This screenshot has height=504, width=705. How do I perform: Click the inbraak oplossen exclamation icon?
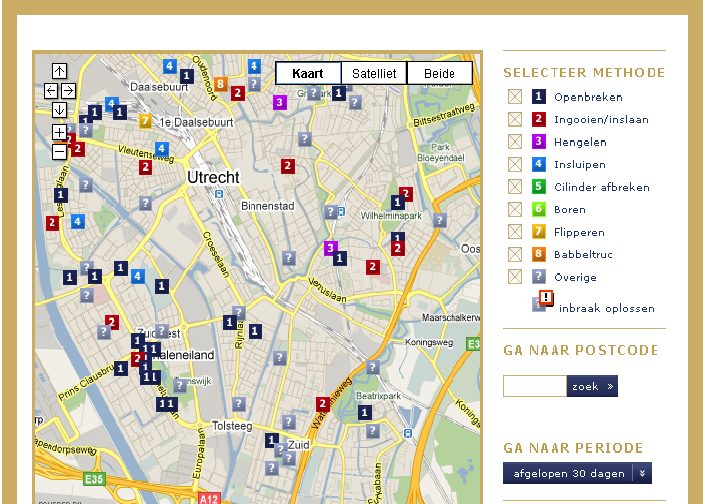[546, 297]
